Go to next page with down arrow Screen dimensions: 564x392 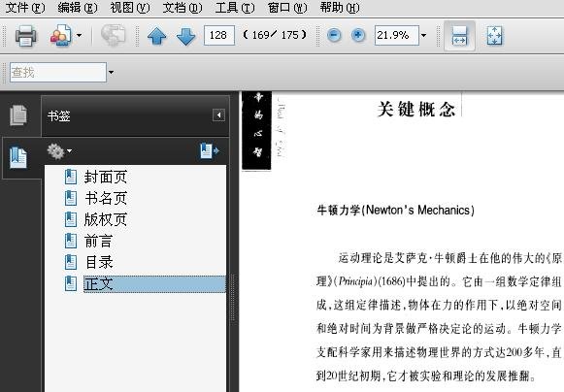[x=185, y=36]
